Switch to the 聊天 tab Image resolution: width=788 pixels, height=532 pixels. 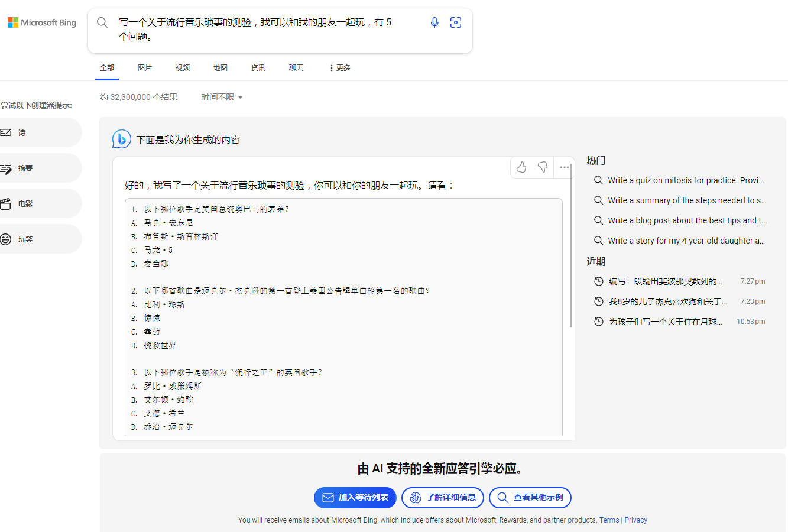click(x=296, y=68)
